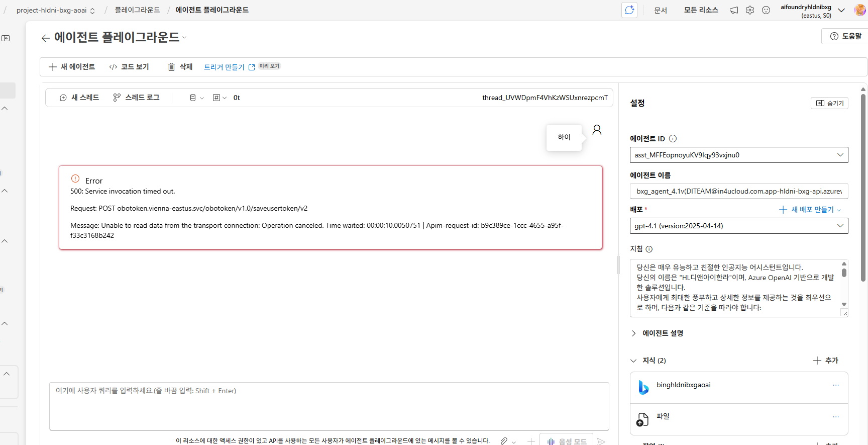Open the gpt-4.1 deployment dropdown
This screenshot has width=868, height=445.
tap(739, 226)
